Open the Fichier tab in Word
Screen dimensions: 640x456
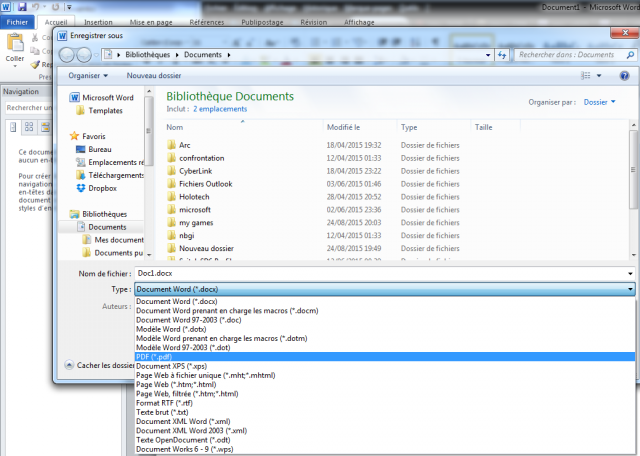pyautogui.click(x=17, y=22)
